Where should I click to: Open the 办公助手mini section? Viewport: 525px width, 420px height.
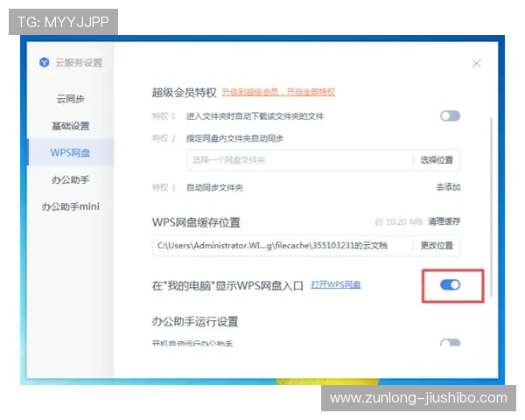(x=71, y=206)
